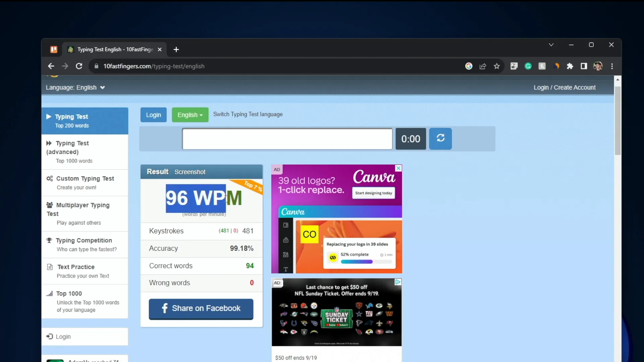Click the 96 WPM result text

click(x=204, y=198)
